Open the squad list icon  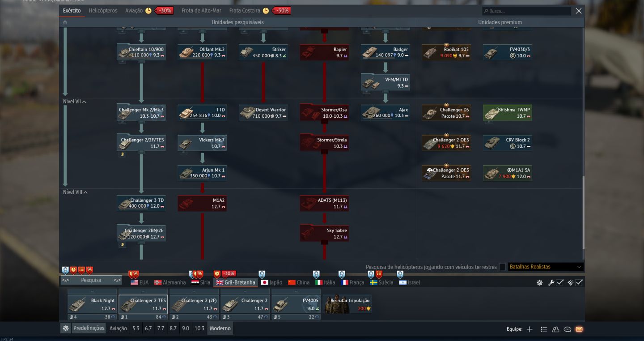coord(544,329)
